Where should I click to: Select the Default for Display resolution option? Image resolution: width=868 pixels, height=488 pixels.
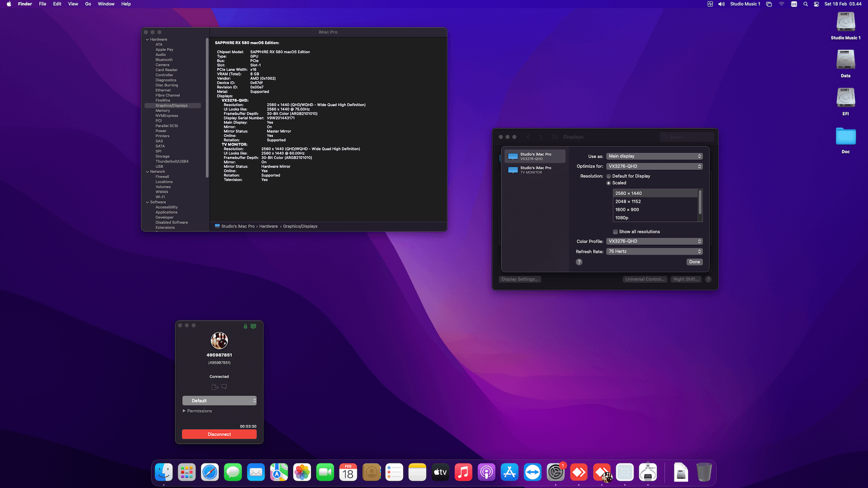pos(609,176)
